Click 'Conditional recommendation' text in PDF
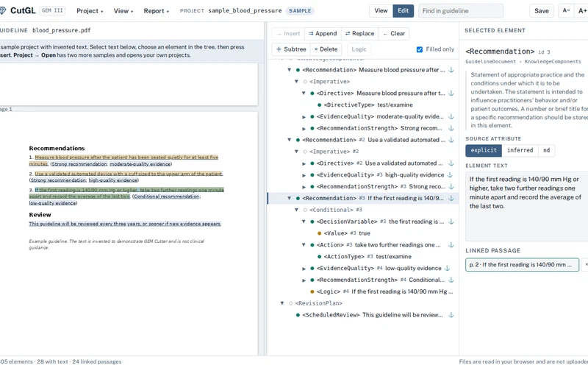This screenshot has width=588, height=368. pos(166,197)
